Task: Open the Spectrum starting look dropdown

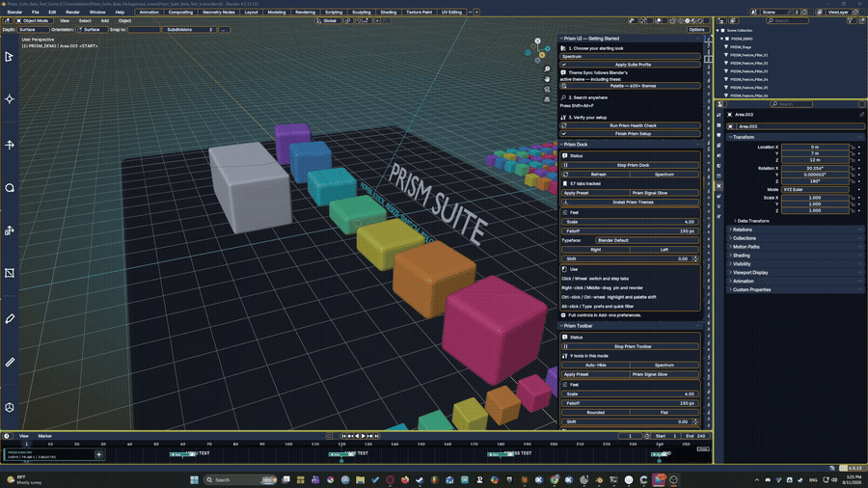Action: pos(631,57)
